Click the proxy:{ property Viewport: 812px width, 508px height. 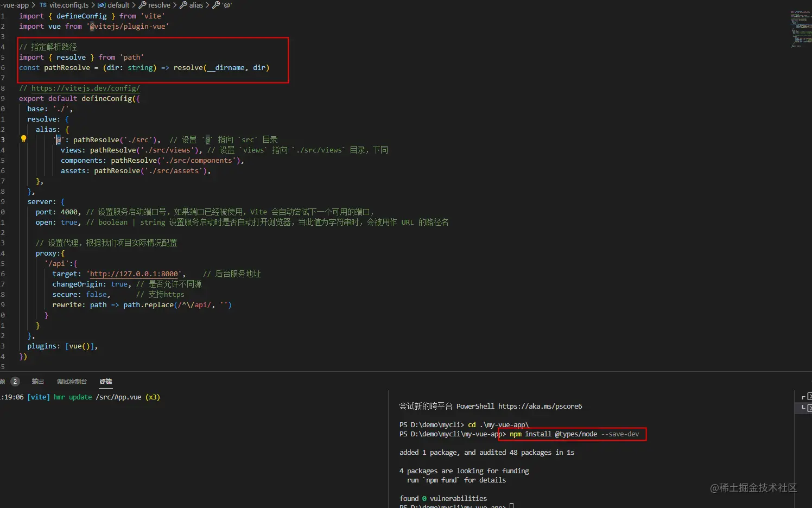click(x=50, y=253)
